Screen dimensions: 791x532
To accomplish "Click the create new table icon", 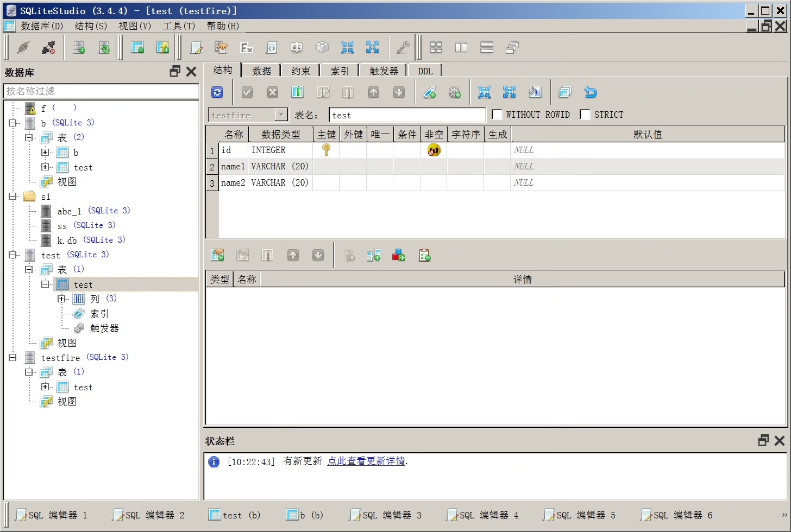I will [x=137, y=48].
